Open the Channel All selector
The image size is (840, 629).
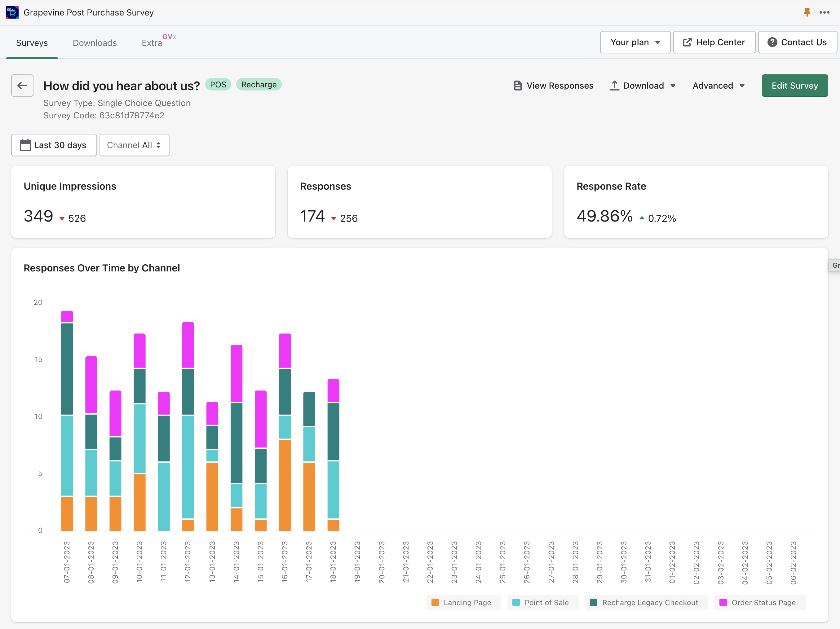tap(134, 145)
